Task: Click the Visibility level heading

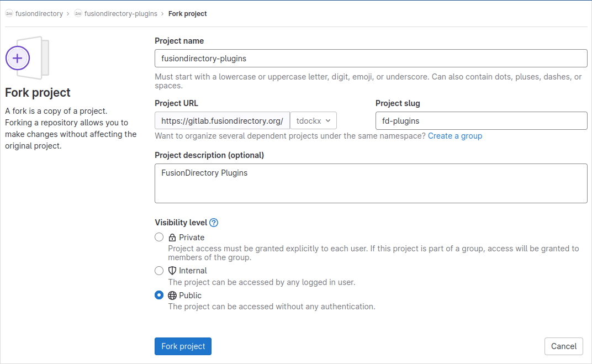Action: pyautogui.click(x=181, y=223)
